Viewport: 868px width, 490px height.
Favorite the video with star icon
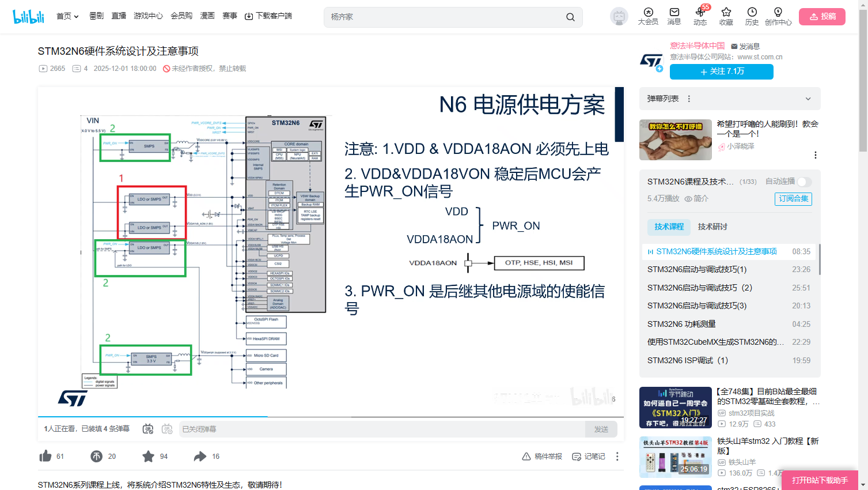[x=148, y=457]
